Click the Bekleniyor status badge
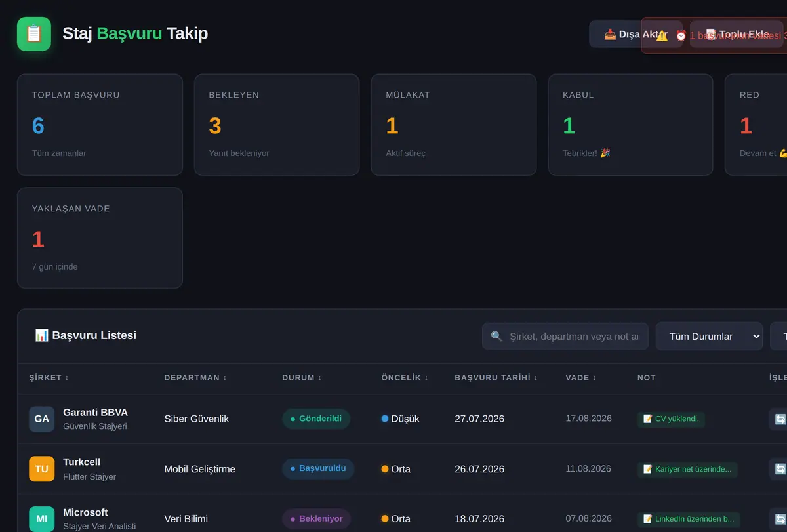The width and height of the screenshot is (787, 532). point(317,519)
